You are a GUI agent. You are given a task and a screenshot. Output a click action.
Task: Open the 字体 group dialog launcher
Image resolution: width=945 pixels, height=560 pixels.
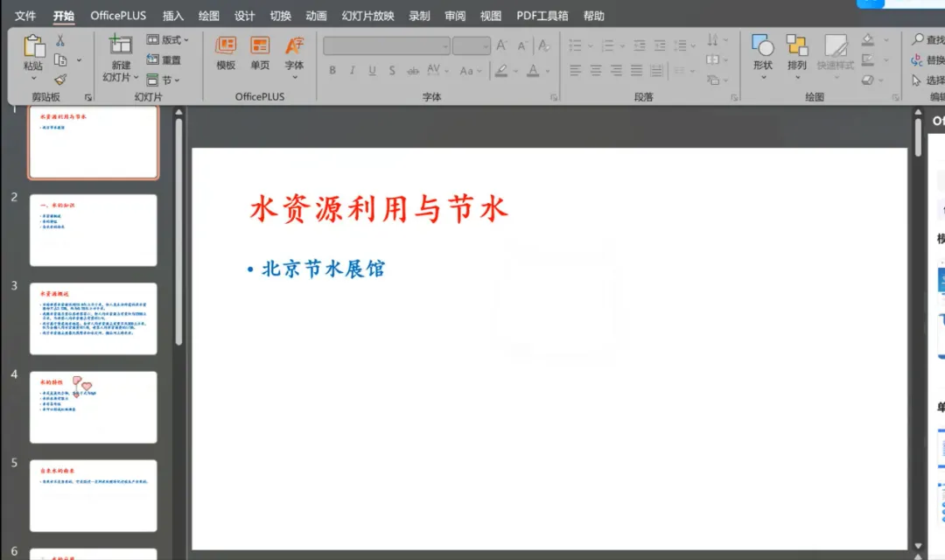pyautogui.click(x=554, y=97)
